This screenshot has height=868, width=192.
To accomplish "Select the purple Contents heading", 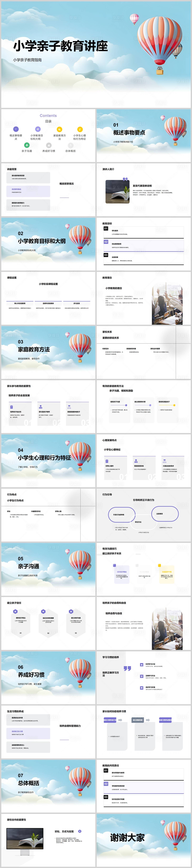I will click(48, 116).
